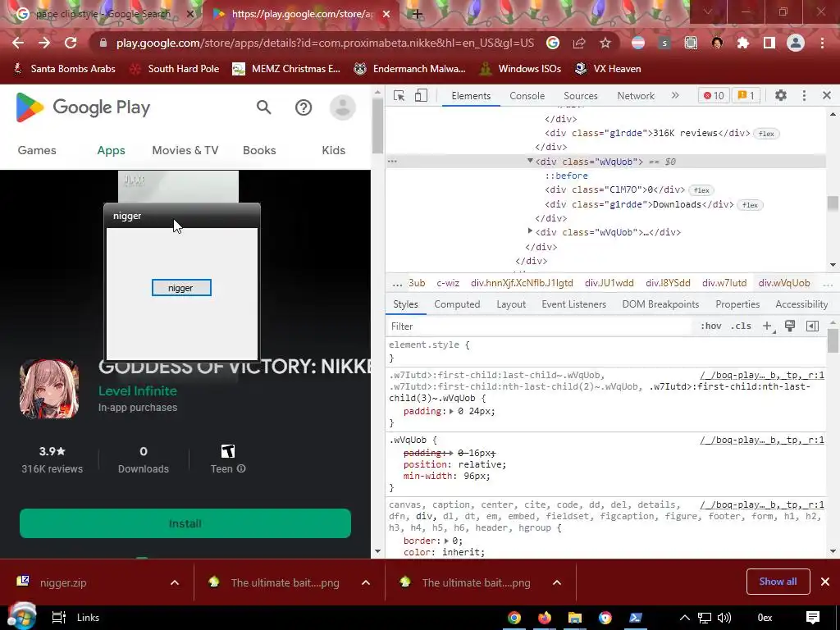Viewport: 840px width, 630px height.
Task: Click the green Install button
Action: click(185, 523)
